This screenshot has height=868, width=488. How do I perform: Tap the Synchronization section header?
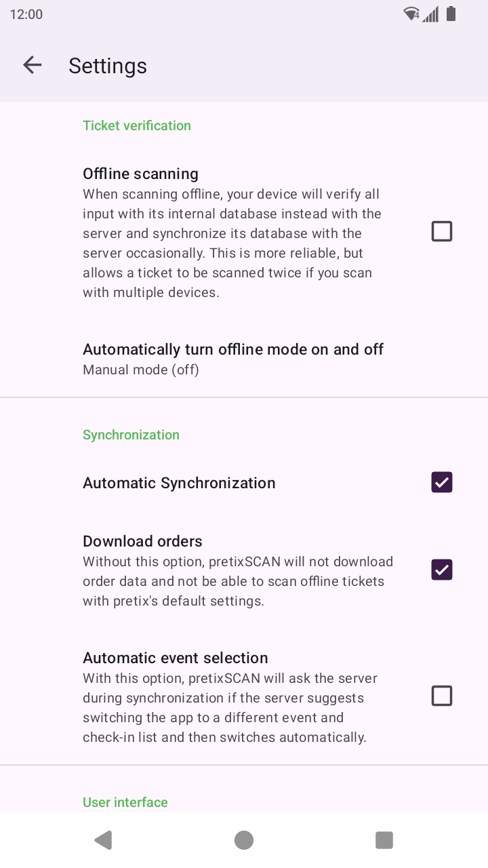point(131,435)
